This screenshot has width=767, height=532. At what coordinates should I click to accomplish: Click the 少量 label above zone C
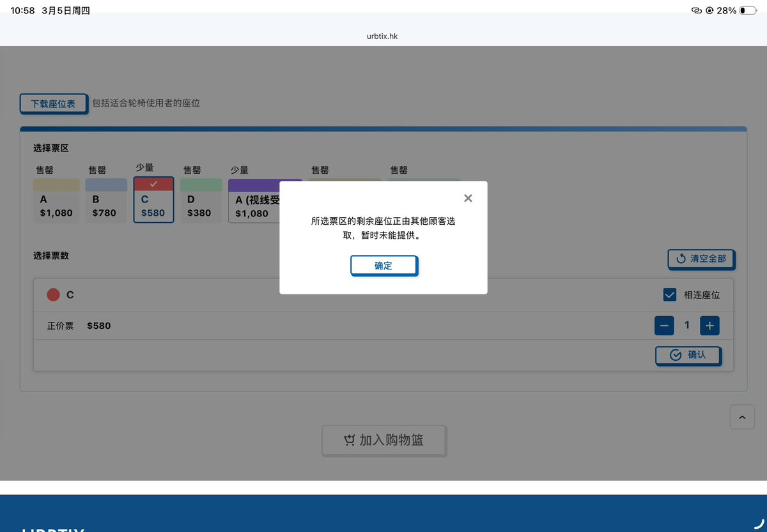coord(144,167)
